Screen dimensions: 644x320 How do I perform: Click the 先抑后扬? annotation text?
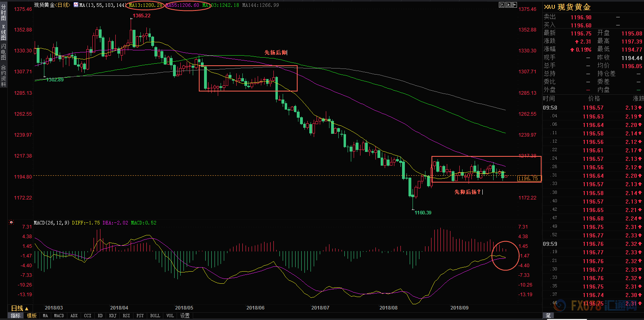467,192
